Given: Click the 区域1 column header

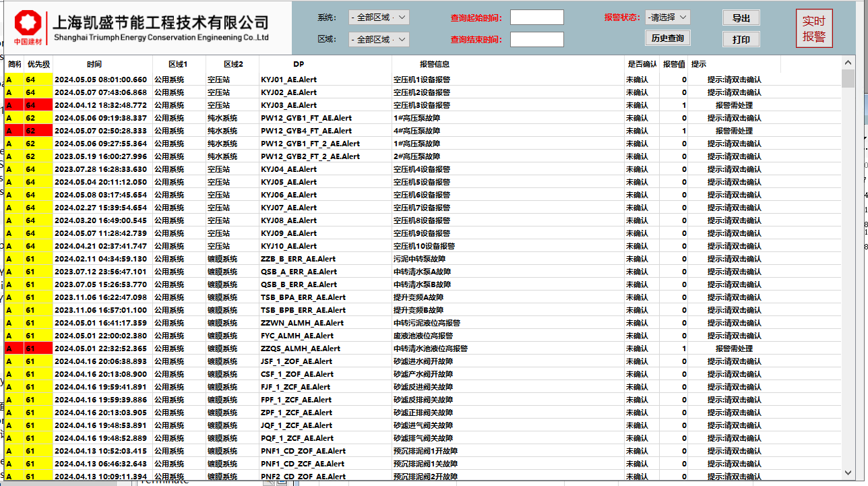Looking at the screenshot, I should (179, 64).
